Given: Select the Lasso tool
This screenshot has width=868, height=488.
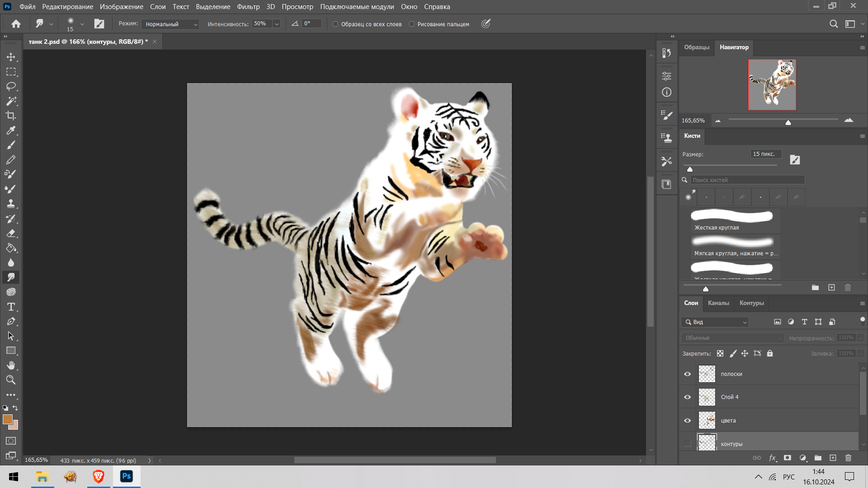Looking at the screenshot, I should pyautogui.click(x=11, y=86).
